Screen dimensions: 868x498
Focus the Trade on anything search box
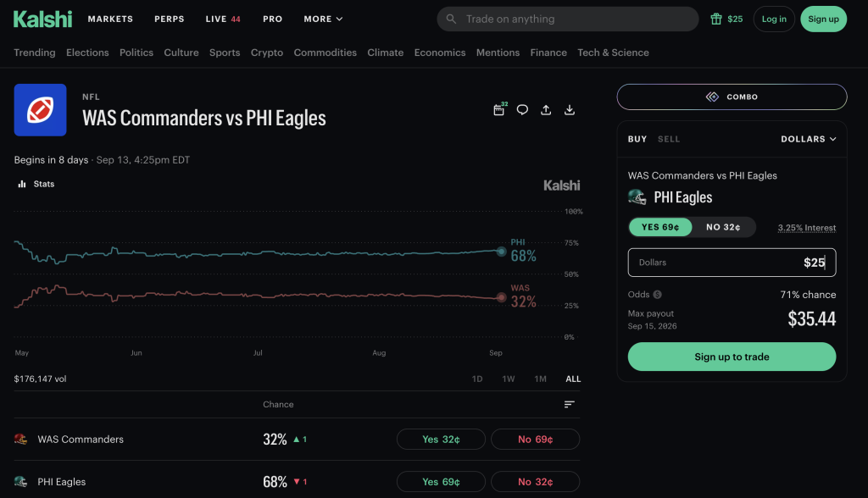pyautogui.click(x=567, y=19)
